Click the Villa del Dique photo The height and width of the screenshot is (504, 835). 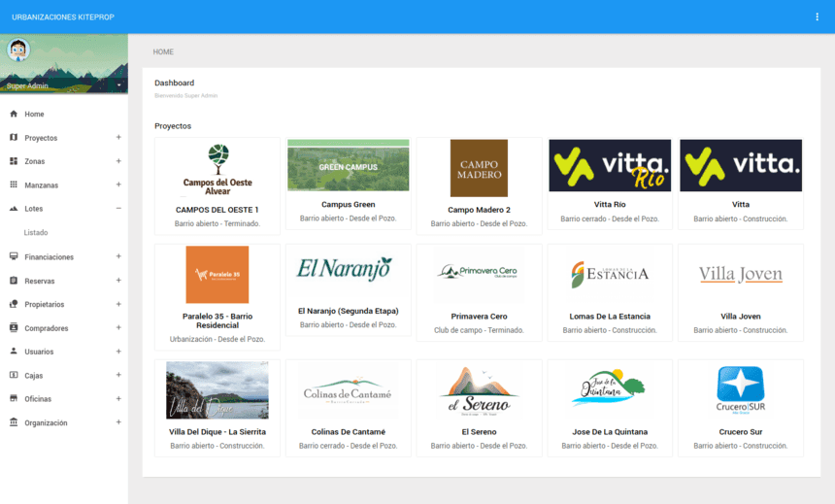(217, 390)
